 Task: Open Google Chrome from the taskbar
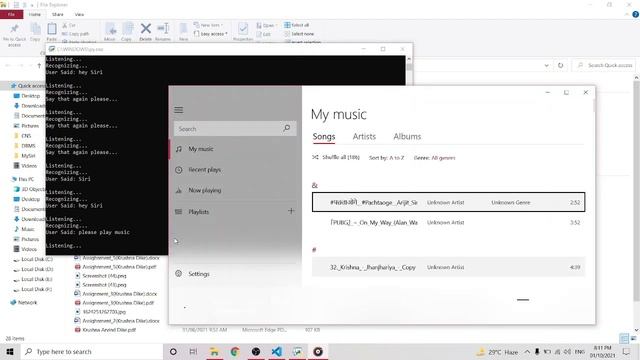point(235,351)
